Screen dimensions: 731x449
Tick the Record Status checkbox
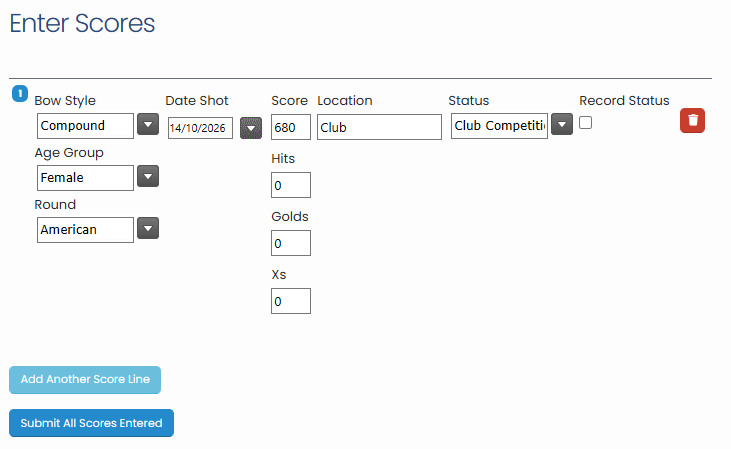(586, 123)
